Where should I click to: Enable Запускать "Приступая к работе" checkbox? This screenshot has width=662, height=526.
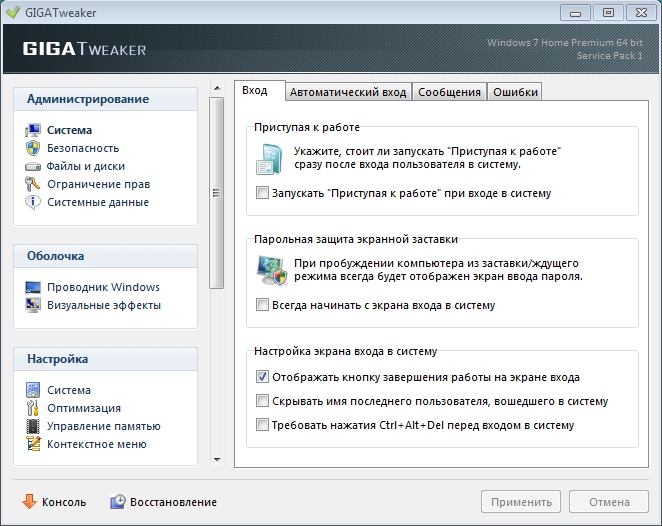point(262,193)
